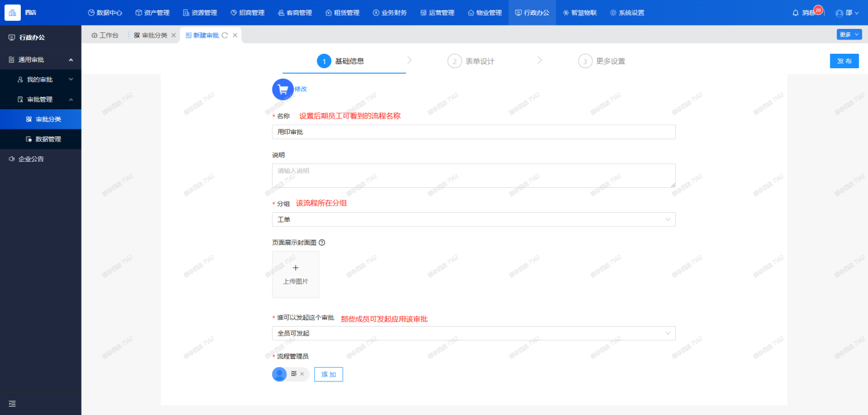The height and width of the screenshot is (415, 868).
Task: Click the 发布 button
Action: [844, 61]
